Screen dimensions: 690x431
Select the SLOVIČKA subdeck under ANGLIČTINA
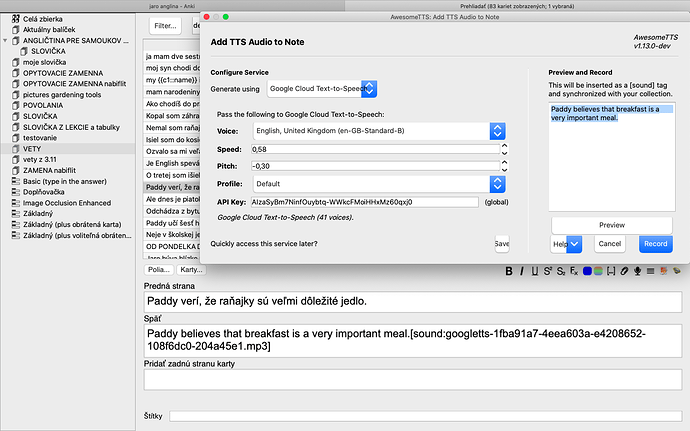[48, 51]
